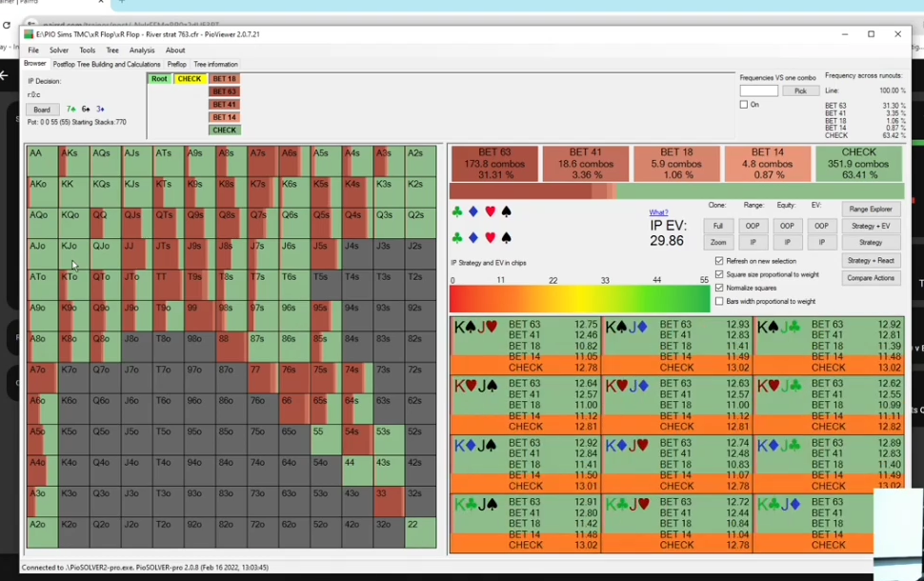The image size is (924, 581).
Task: Click the BET 63 173.8 combos action box
Action: click(494, 164)
